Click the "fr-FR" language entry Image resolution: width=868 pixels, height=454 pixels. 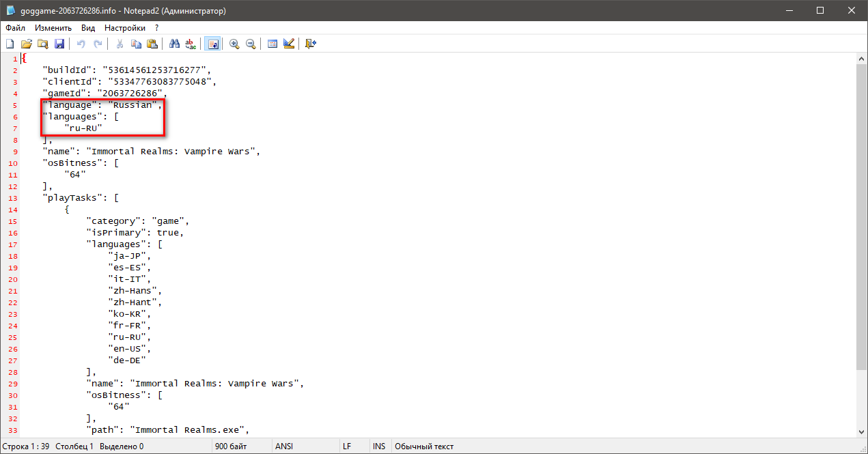[x=128, y=325]
